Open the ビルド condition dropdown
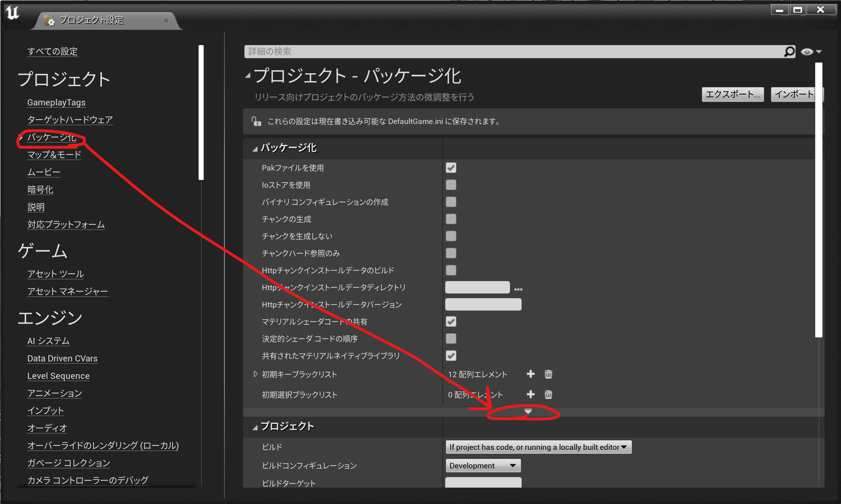 click(538, 447)
